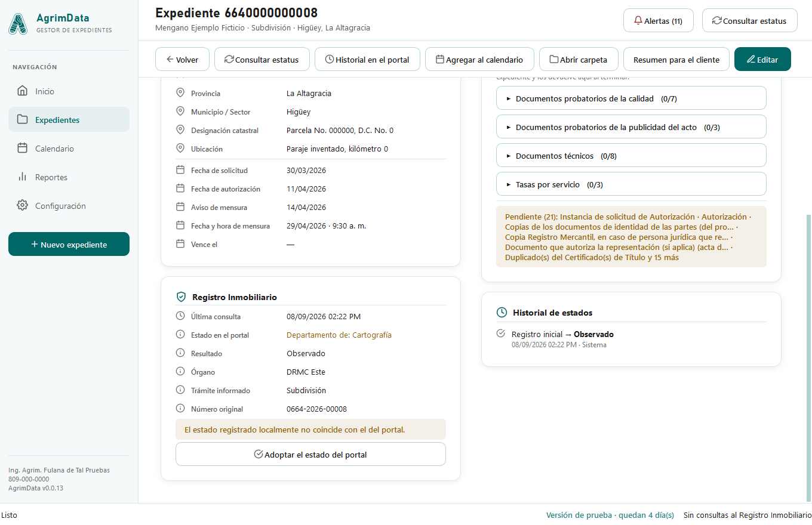Open Historial en el portal
Screen dimensions: 812x525
pos(367,59)
